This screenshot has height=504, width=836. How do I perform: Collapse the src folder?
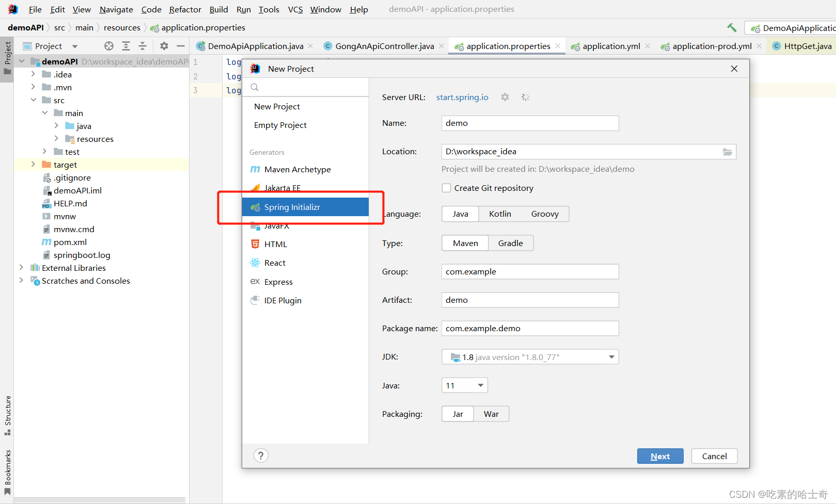(x=33, y=100)
